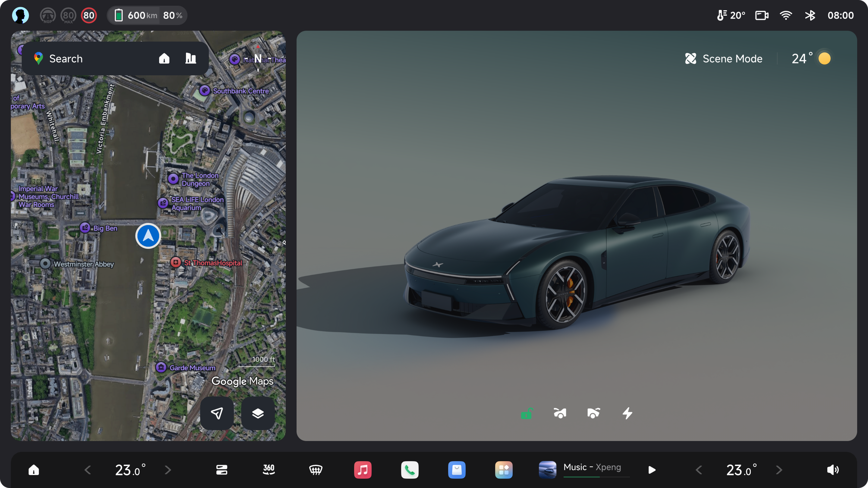The image size is (868, 488).
Task: Go to home screen from dock
Action: click(34, 470)
